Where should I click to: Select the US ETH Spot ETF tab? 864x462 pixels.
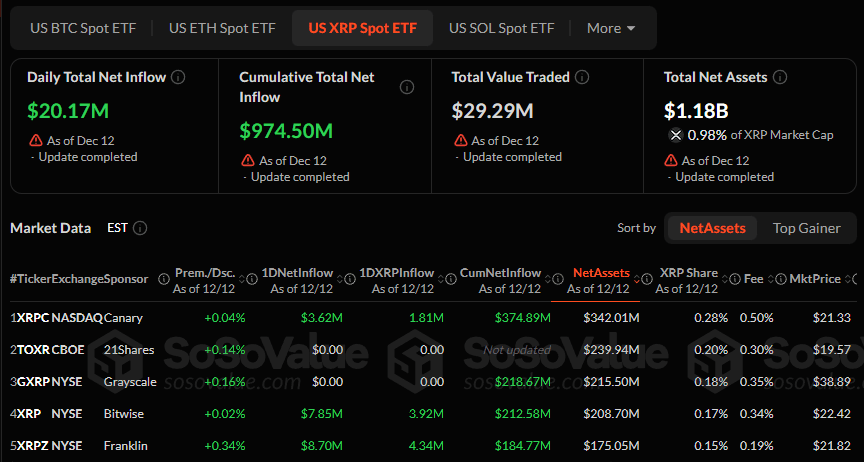(x=222, y=28)
